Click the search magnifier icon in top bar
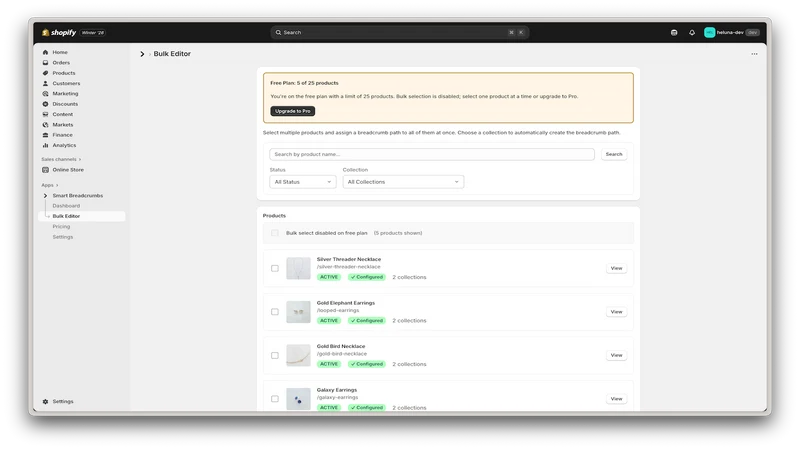 279,33
